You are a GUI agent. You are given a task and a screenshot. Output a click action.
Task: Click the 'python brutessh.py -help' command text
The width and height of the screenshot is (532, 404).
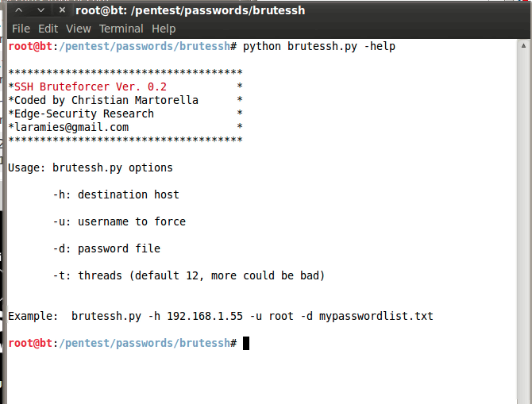coord(319,46)
